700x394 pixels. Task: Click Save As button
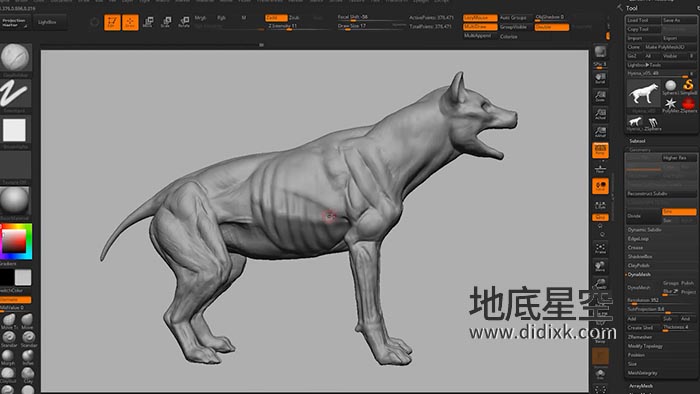point(679,20)
